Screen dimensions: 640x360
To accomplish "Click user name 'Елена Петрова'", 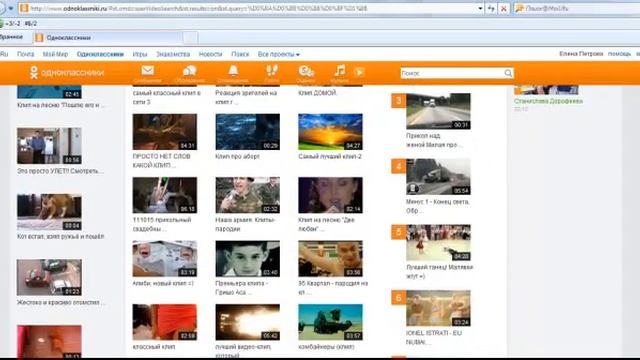I will [581, 54].
